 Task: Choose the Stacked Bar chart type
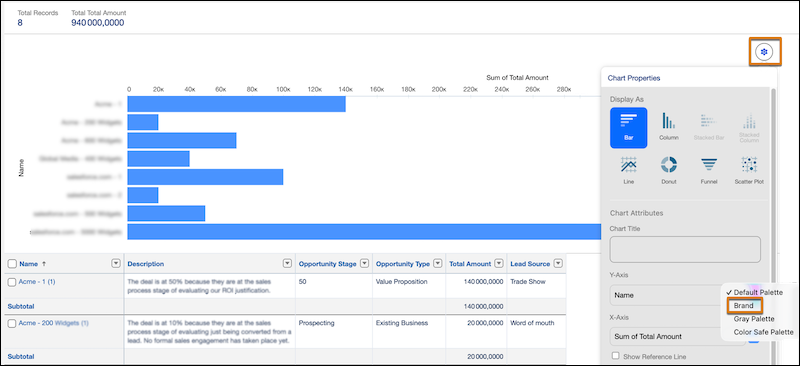[709, 128]
